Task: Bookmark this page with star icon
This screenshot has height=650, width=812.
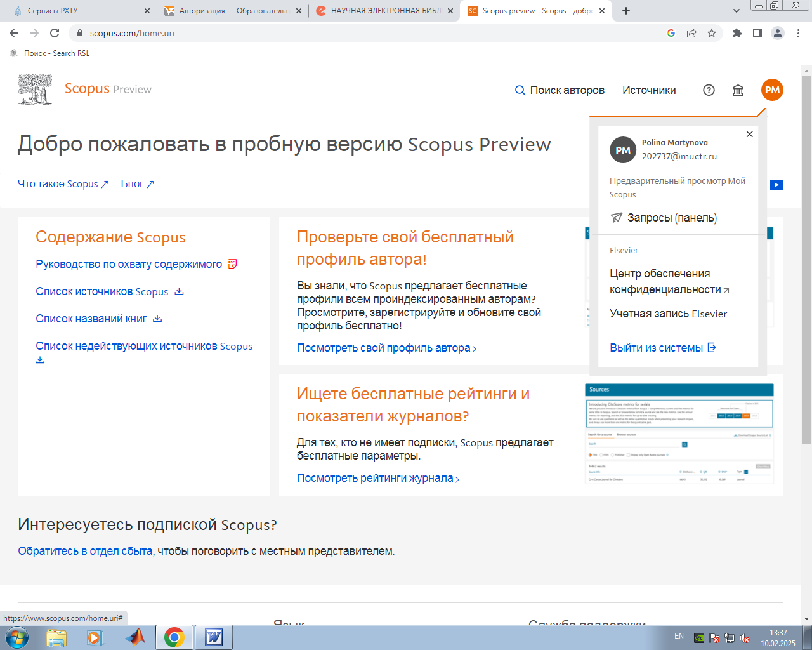Action: 712,33
